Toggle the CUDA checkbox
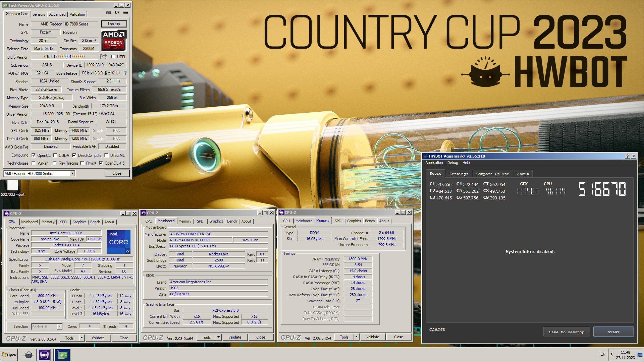The height and width of the screenshot is (362, 644). pos(55,156)
